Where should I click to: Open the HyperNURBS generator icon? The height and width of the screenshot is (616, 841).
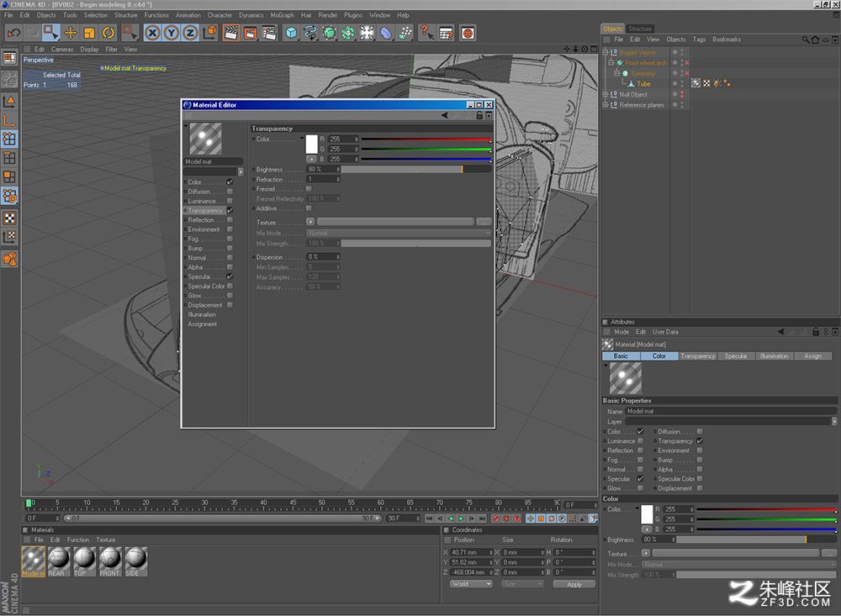330,34
